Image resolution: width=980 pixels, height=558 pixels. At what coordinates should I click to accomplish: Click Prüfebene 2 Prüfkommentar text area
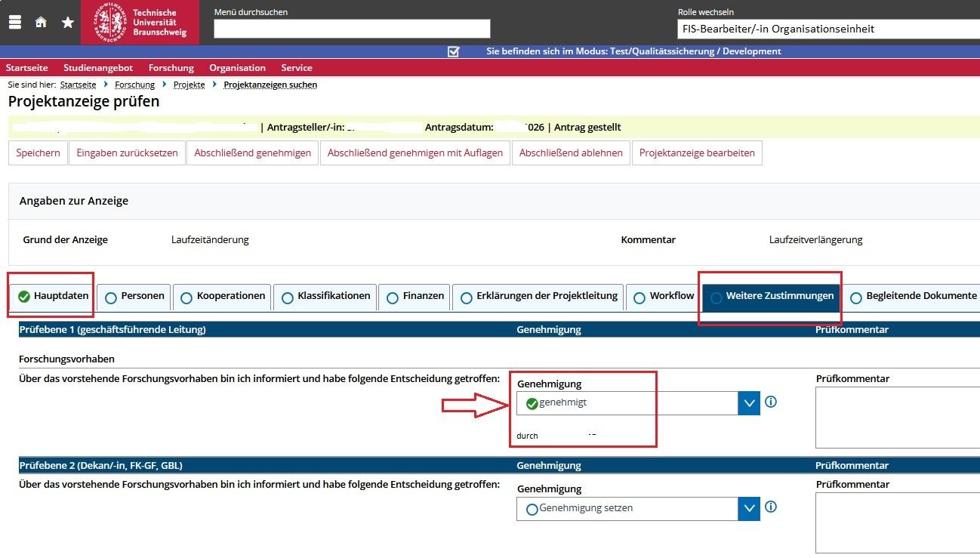click(898, 523)
